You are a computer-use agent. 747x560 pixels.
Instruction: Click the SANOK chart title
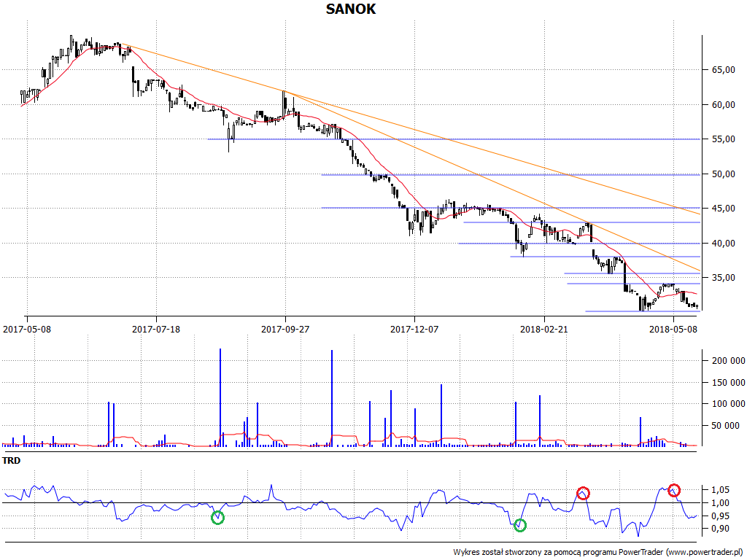(x=351, y=9)
